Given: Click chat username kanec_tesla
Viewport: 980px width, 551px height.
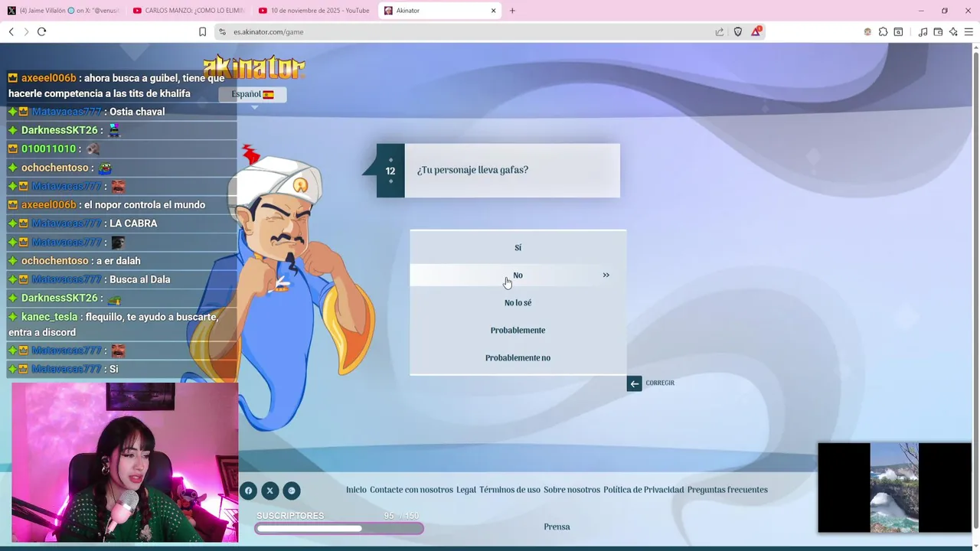Looking at the screenshot, I should point(49,317).
